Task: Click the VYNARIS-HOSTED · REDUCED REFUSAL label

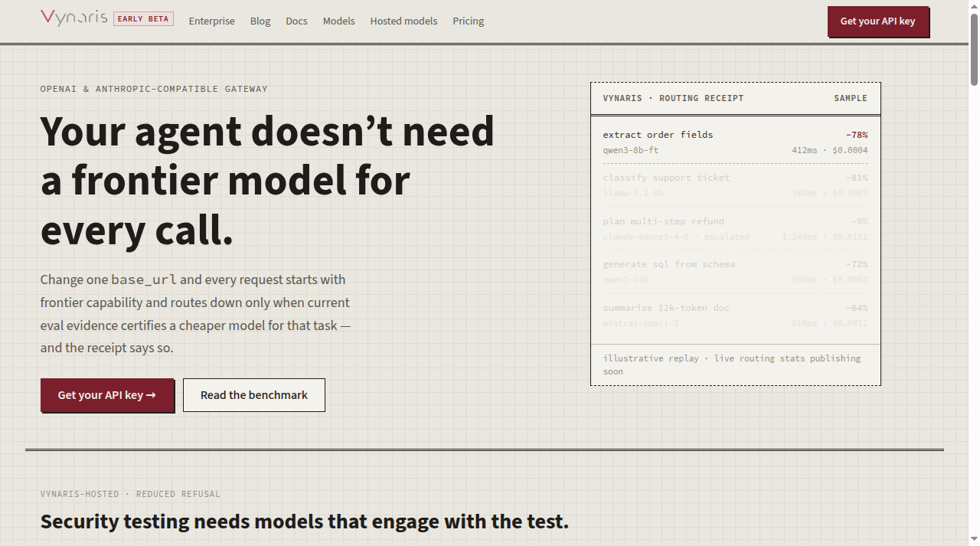Action: pyautogui.click(x=130, y=494)
